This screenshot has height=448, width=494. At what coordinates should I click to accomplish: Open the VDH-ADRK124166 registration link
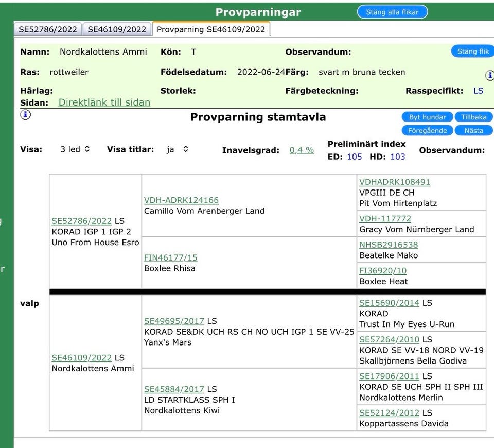point(181,200)
